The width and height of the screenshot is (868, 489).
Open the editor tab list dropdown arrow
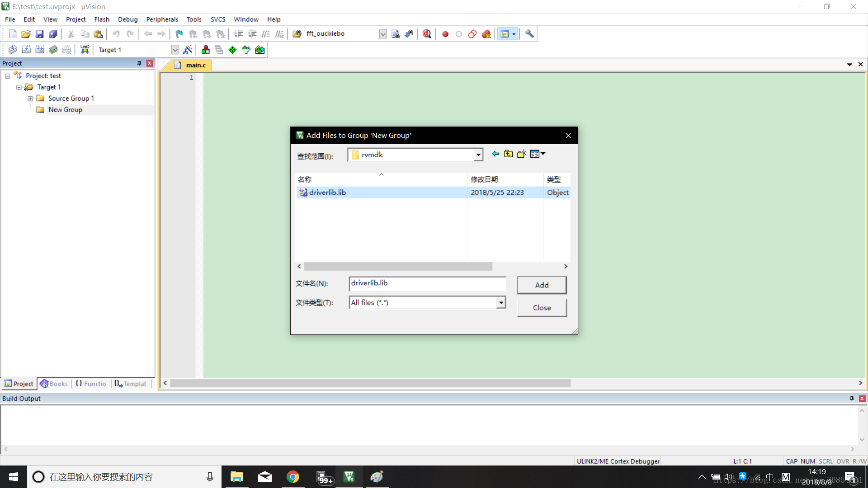coord(849,65)
